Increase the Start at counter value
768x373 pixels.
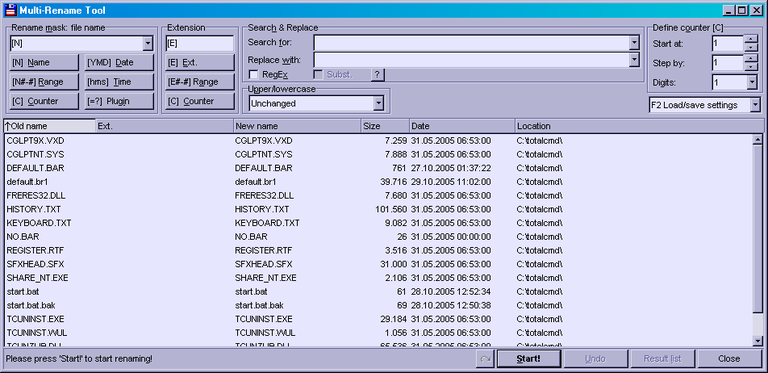tap(751, 39)
